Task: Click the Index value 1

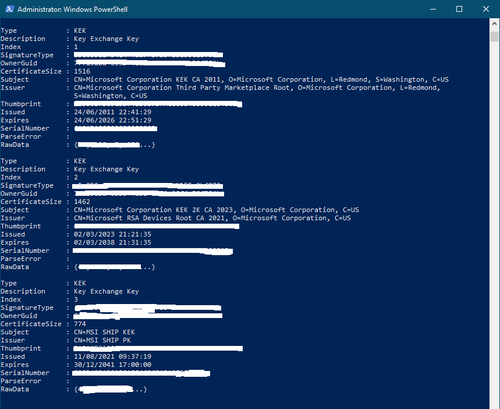Action: [76, 47]
